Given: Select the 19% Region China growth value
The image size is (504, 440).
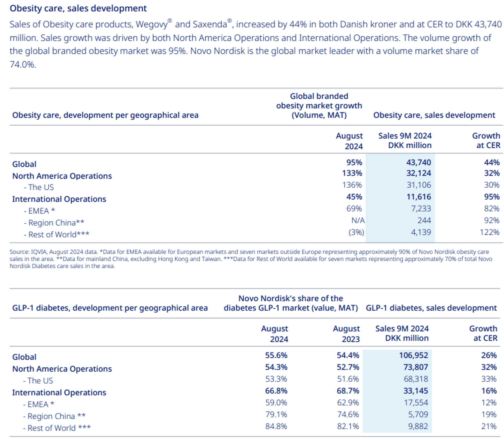Looking at the screenshot, I should 489,414.
